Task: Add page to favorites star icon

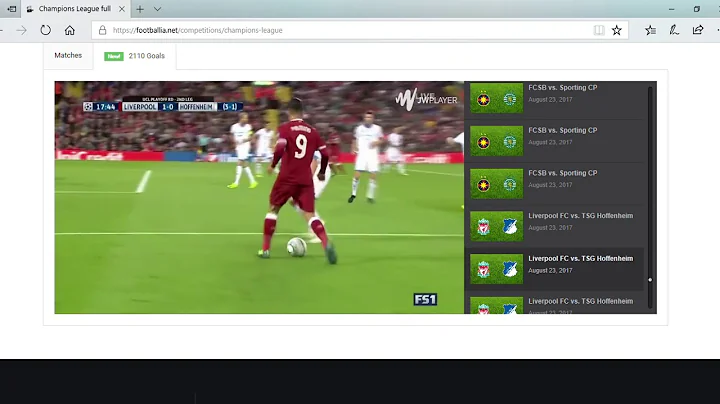Action: pyautogui.click(x=617, y=30)
